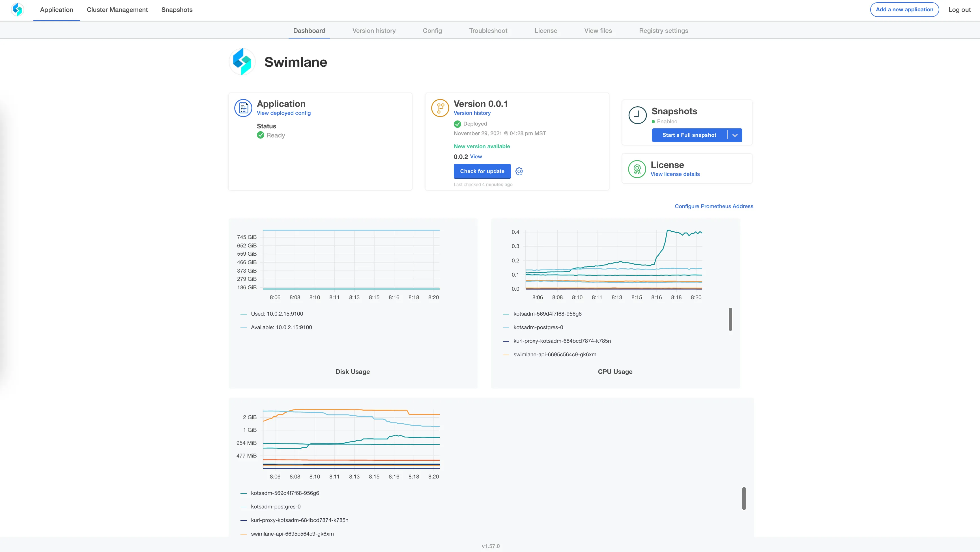980x552 pixels.
Task: Click Log out
Action: pyautogui.click(x=959, y=10)
